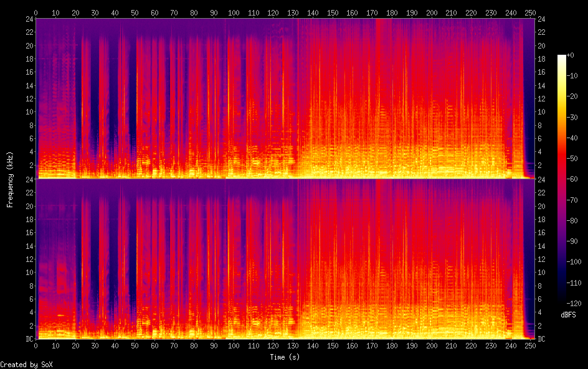Click the 250 tick on bottom time axis
This screenshot has height=369, width=588.
coord(530,346)
